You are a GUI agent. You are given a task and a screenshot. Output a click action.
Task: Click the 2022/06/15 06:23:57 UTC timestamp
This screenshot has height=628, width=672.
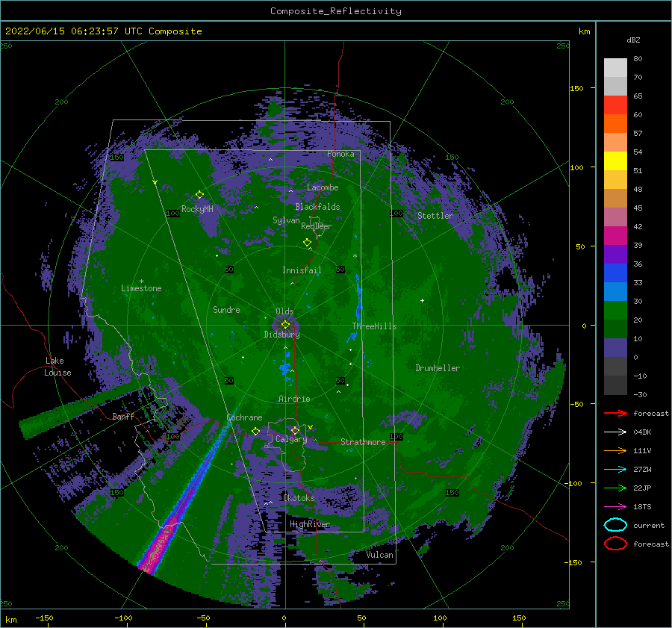tap(103, 31)
